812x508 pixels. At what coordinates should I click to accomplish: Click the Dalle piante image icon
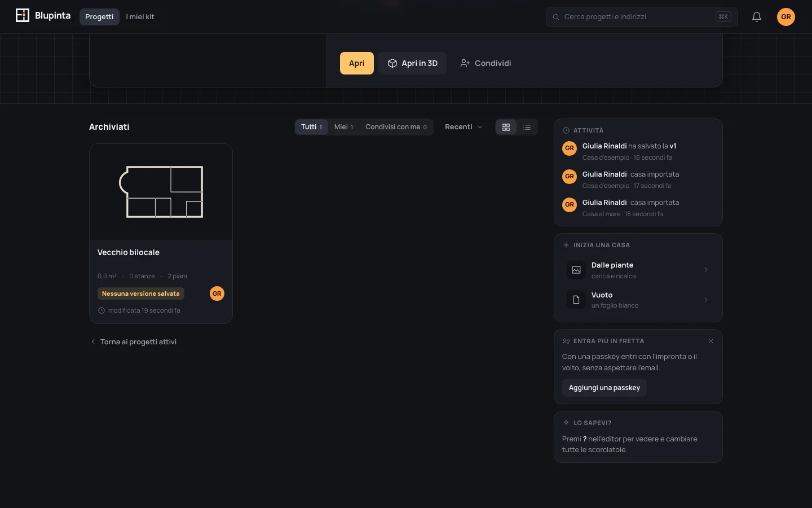[x=576, y=270]
